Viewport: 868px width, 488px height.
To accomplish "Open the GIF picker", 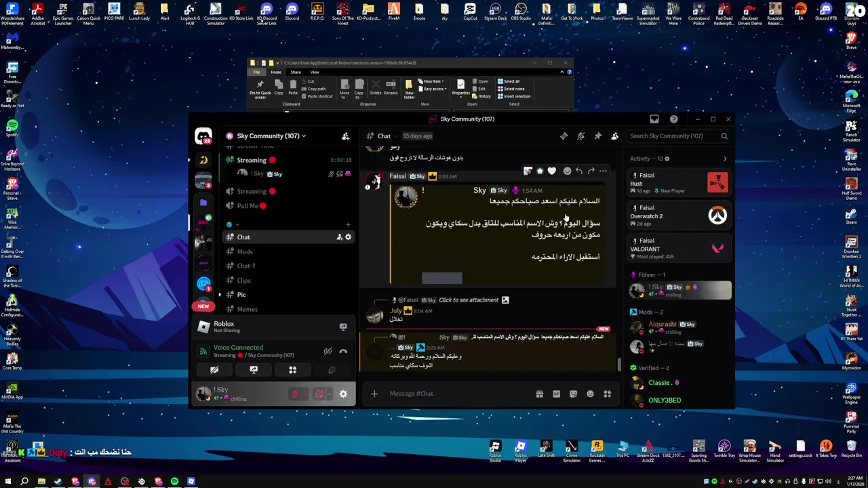I will point(556,394).
